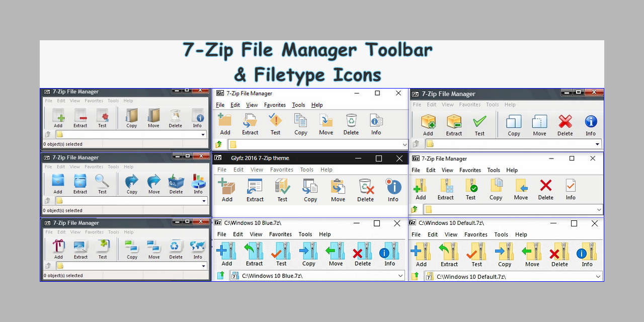Expand the Windows 10 Default.7z path dropdown
Screen dimensions: 644x322
(x=598, y=276)
